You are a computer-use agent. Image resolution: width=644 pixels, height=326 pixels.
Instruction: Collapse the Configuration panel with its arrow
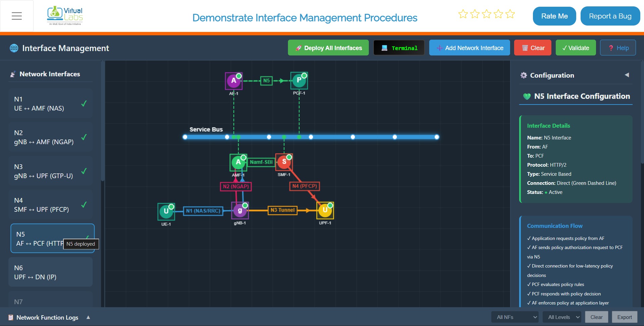627,75
